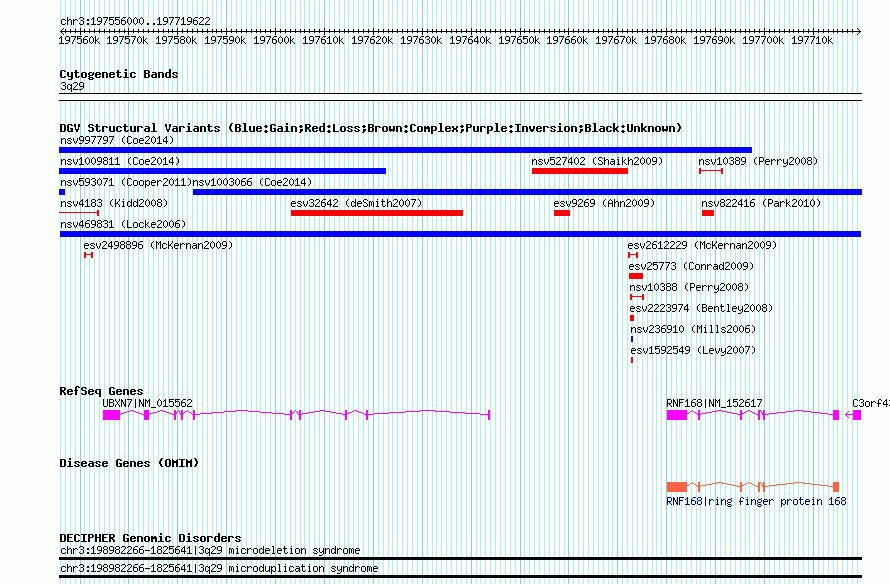Click the C3orf43 gene glyph
The image size is (890, 584).
pyautogui.click(x=853, y=415)
